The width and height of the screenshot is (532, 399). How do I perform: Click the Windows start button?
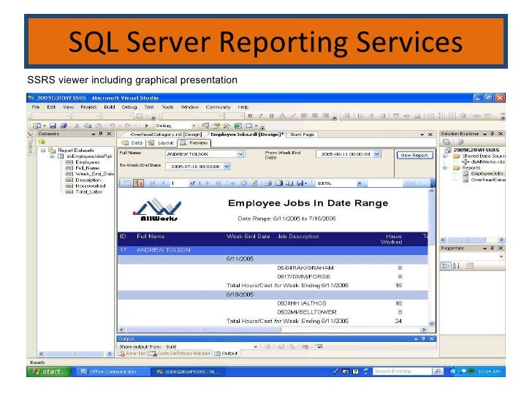48,372
